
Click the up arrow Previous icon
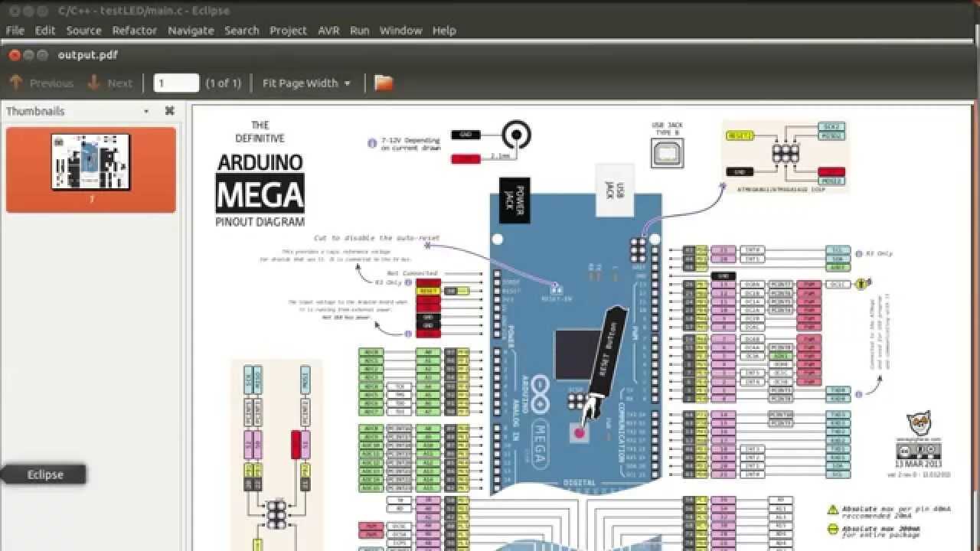tap(16, 83)
